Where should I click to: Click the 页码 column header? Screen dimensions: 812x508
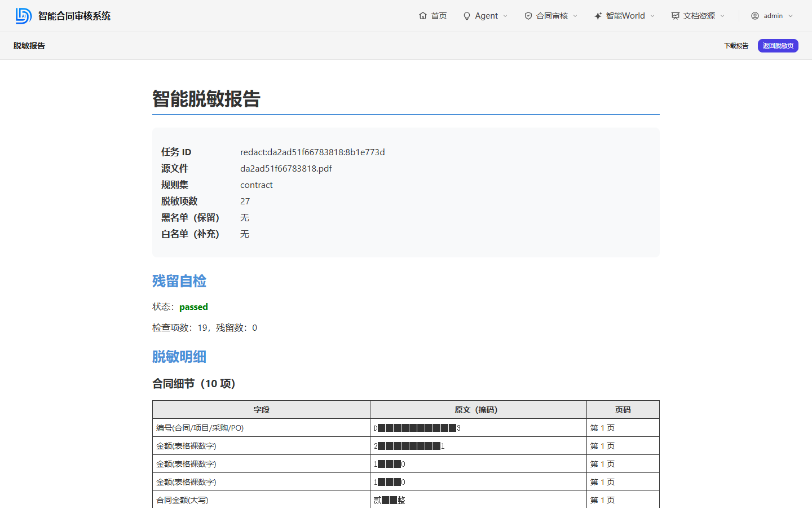[x=623, y=410]
